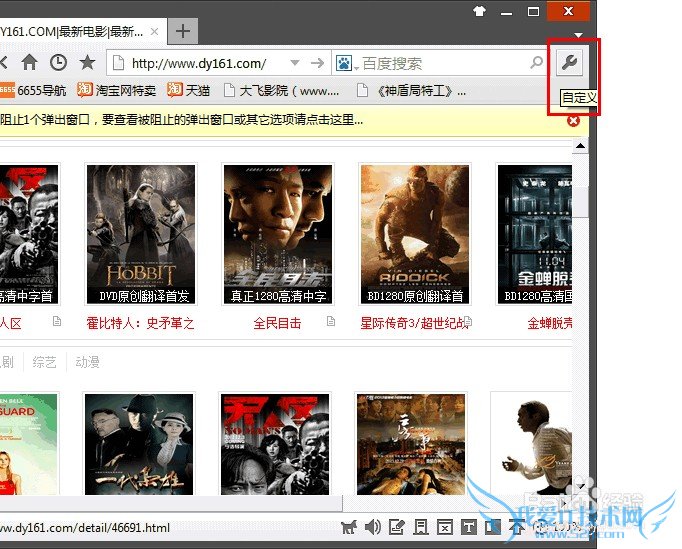
Task: Open the 全民目击 movie poster
Action: coord(278,234)
